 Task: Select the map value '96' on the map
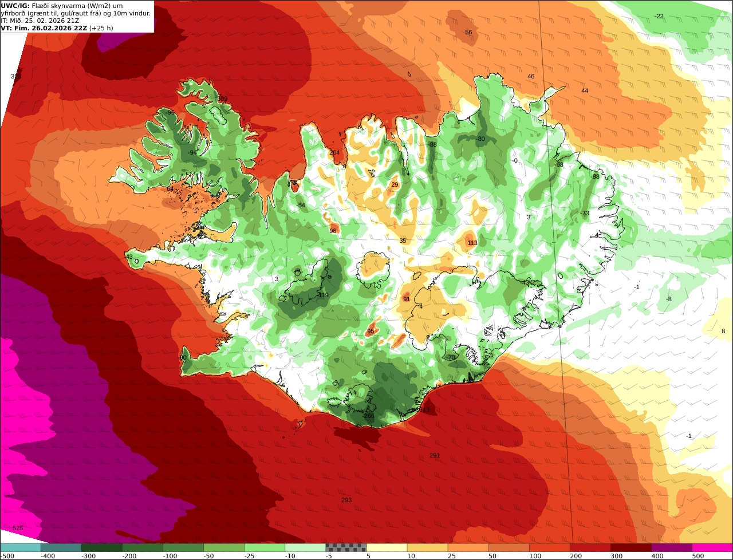333,231
